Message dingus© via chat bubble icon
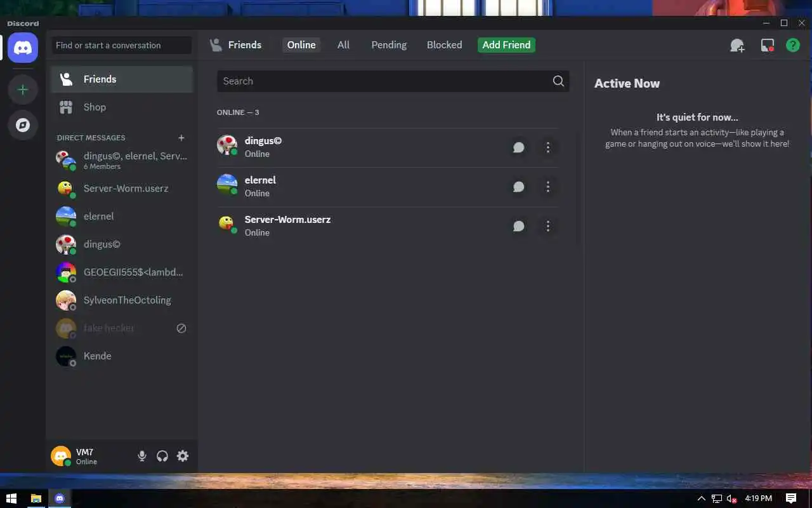 [519, 147]
